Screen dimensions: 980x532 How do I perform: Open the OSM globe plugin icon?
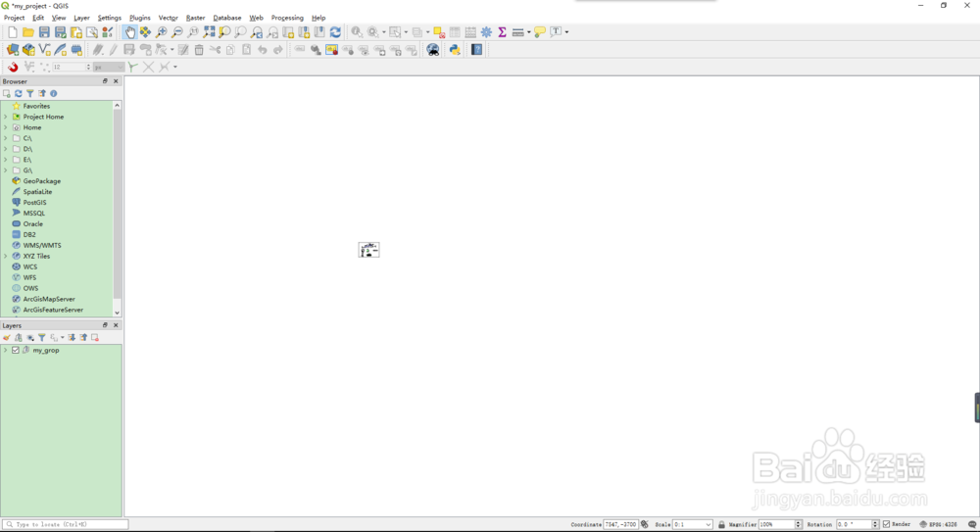(x=432, y=50)
